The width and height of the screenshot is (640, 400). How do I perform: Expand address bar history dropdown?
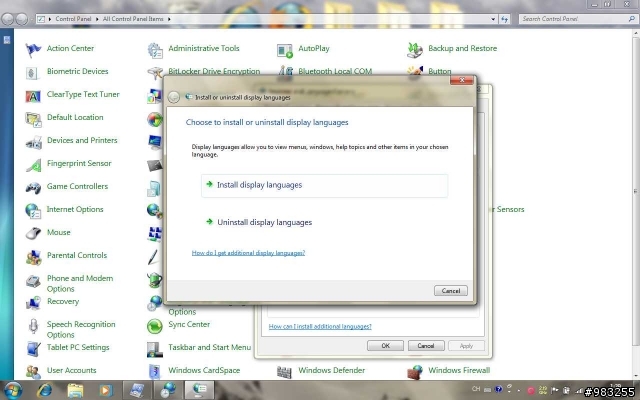493,19
